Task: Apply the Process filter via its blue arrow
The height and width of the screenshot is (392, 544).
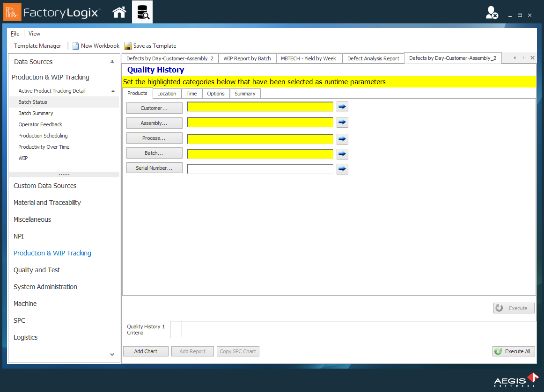Action: 342,138
